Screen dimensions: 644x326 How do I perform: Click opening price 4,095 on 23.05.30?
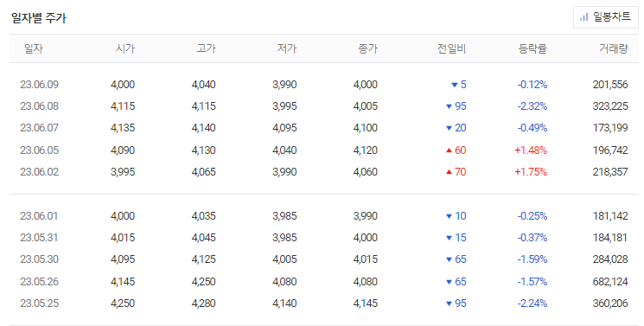123,259
